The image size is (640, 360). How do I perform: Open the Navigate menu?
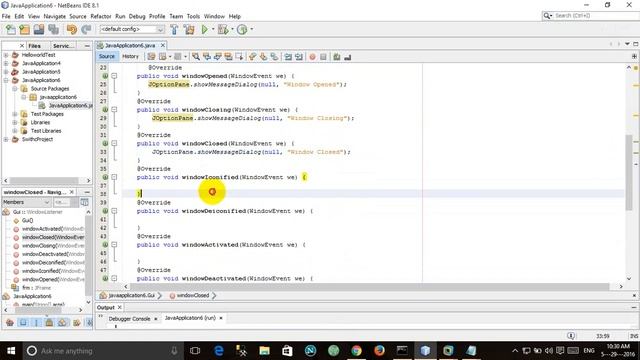pos(55,16)
